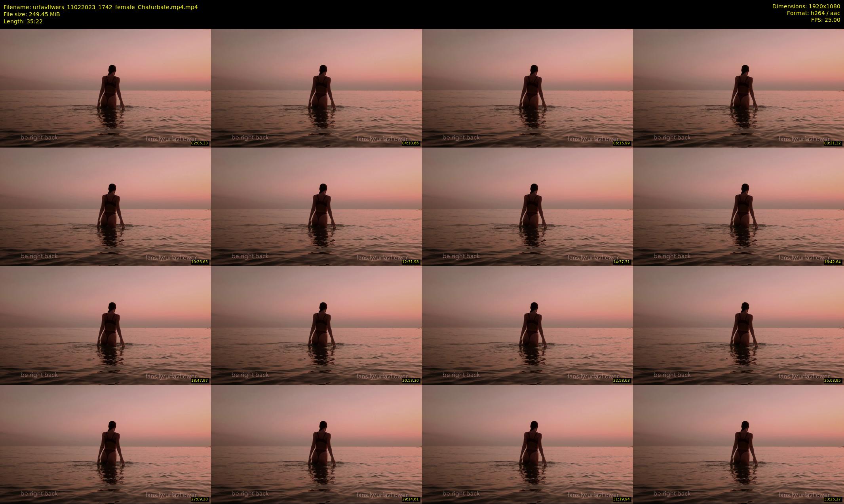
Task: Click the Filename text in header
Action: coord(101,7)
